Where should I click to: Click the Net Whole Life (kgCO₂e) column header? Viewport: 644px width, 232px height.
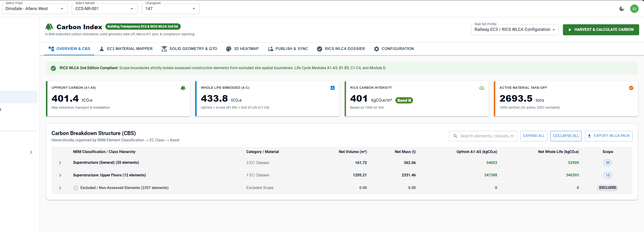click(x=558, y=152)
